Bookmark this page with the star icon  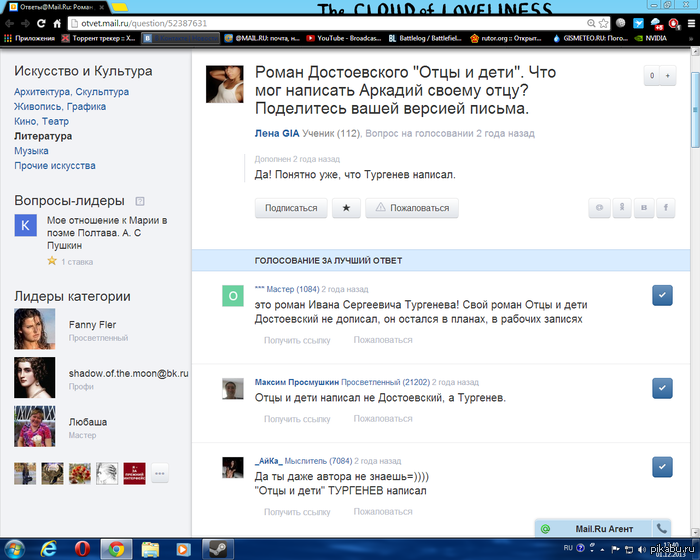click(604, 23)
